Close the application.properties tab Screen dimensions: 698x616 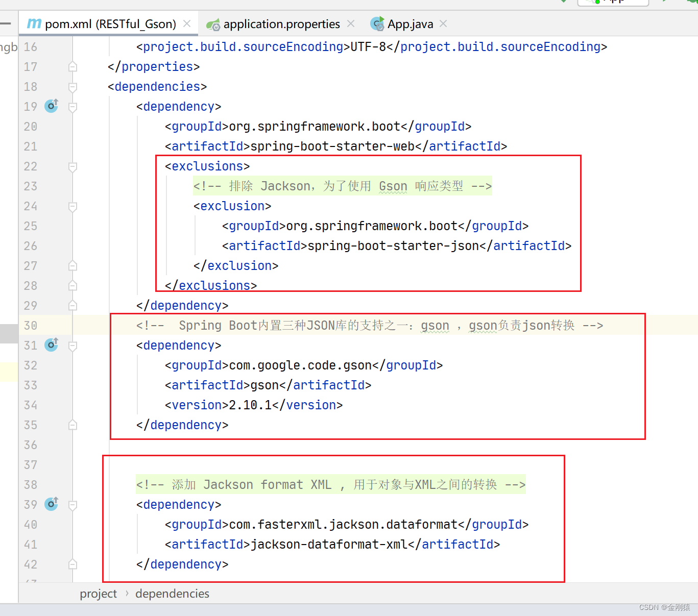351,23
